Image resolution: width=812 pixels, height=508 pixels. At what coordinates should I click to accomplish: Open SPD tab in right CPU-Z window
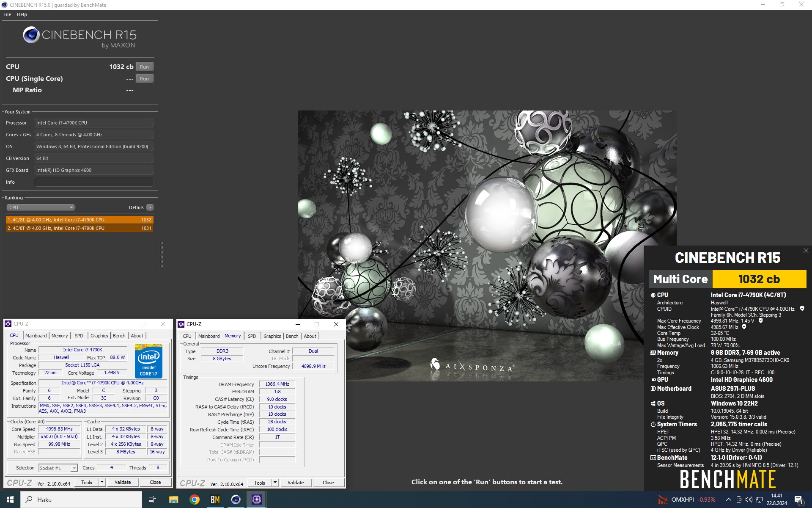(x=252, y=336)
